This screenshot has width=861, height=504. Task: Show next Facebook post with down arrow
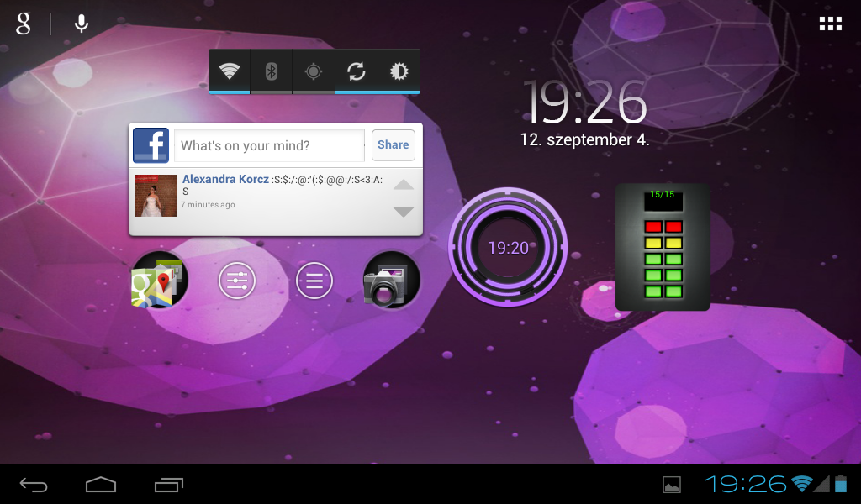[x=404, y=211]
